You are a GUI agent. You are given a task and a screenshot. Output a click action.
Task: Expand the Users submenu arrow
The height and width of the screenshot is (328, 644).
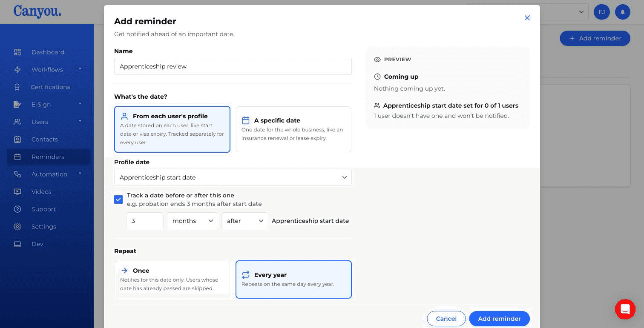click(x=80, y=121)
